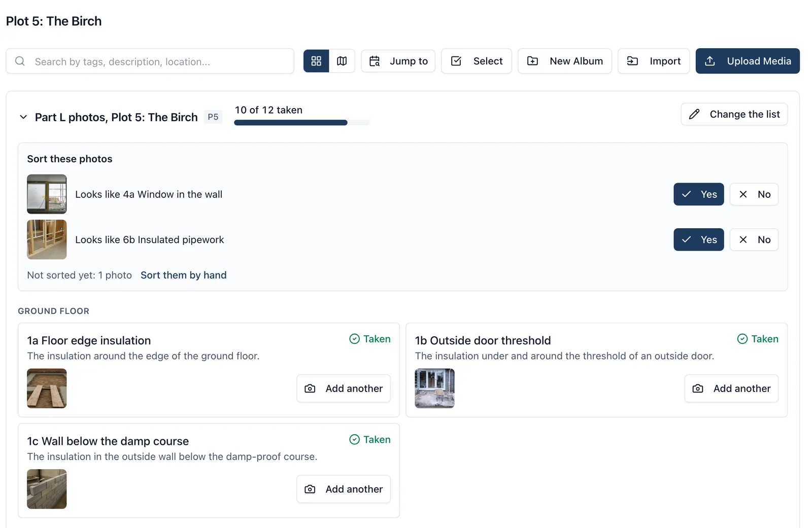Click the Import button
This screenshot has width=812, height=528.
pos(654,61)
